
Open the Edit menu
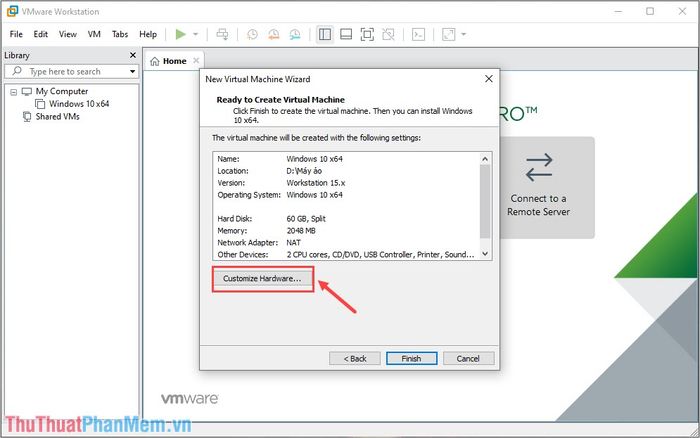pyautogui.click(x=41, y=34)
